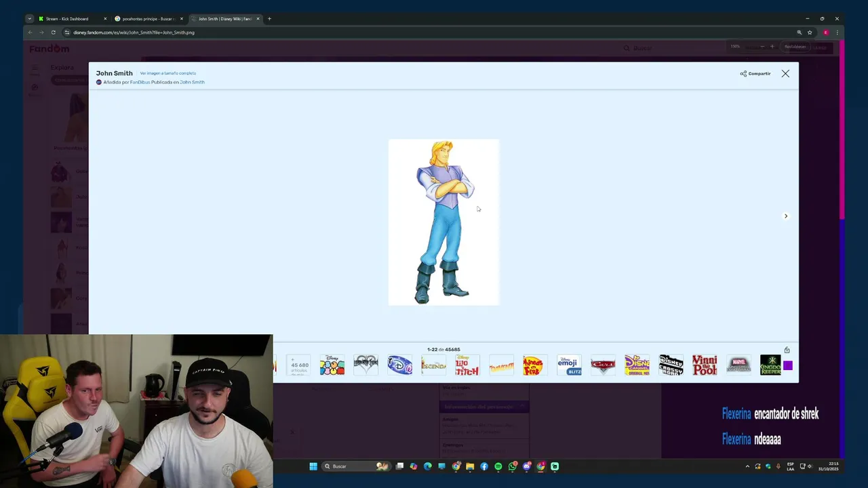868x488 pixels.
Task: Click the Compartir share button
Action: tap(755, 73)
